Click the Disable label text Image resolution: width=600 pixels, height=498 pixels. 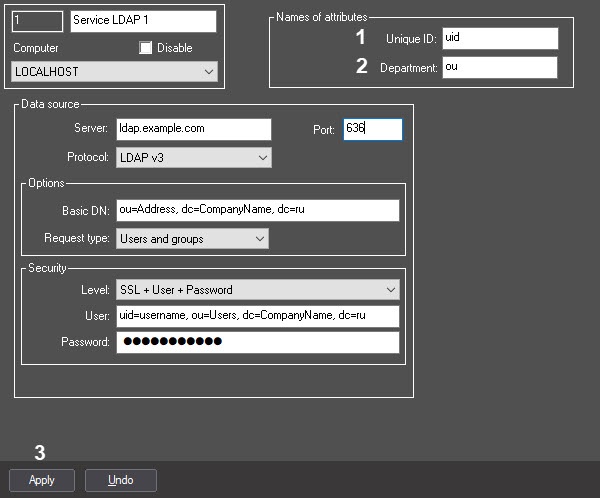tap(174, 48)
